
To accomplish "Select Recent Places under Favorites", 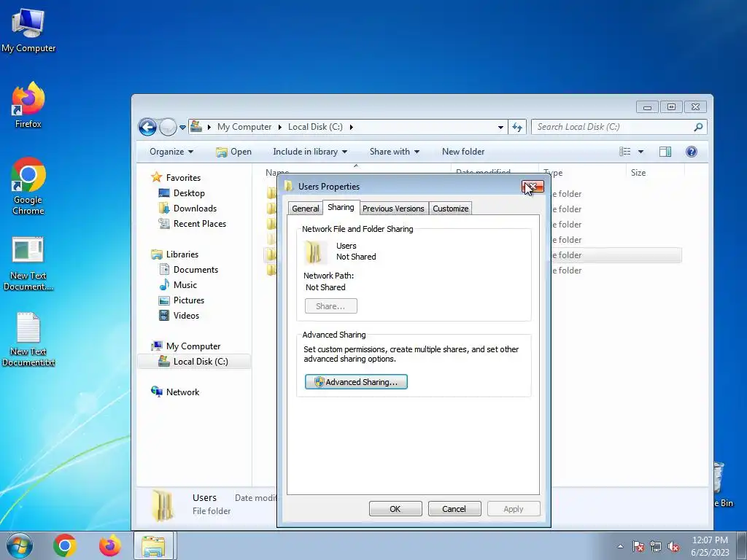I will tap(200, 223).
